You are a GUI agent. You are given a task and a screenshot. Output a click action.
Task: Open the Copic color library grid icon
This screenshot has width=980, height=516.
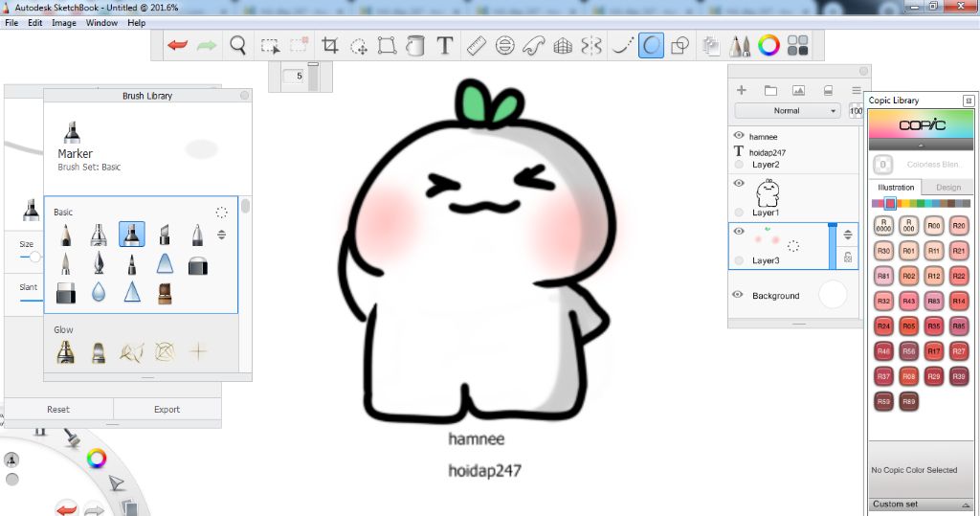click(x=797, y=45)
